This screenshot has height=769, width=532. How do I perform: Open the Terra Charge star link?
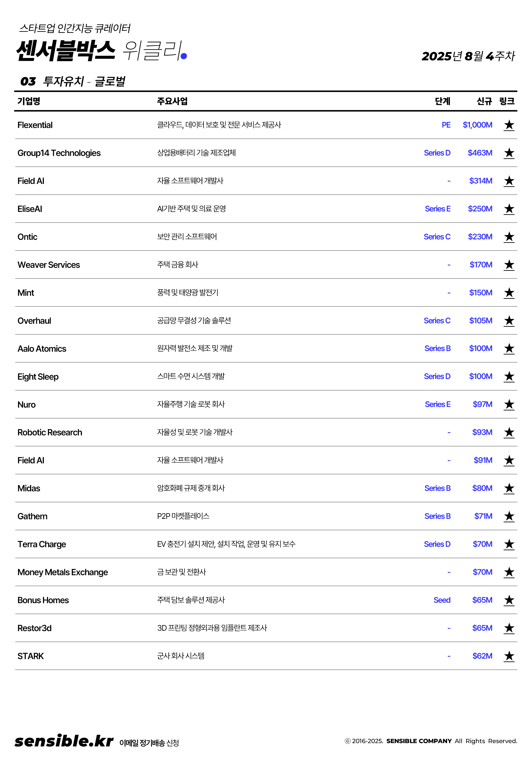tap(509, 544)
